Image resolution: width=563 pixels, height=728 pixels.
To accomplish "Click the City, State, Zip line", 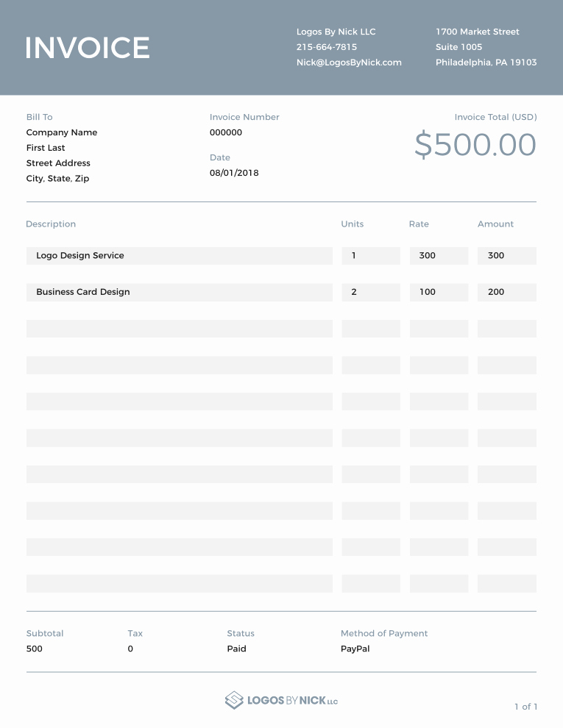I will pyautogui.click(x=57, y=178).
